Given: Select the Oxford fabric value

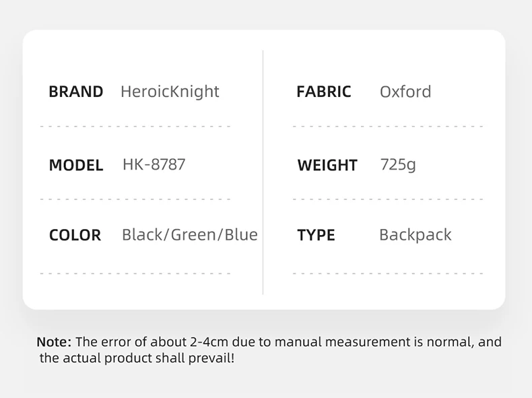Looking at the screenshot, I should (x=405, y=92).
